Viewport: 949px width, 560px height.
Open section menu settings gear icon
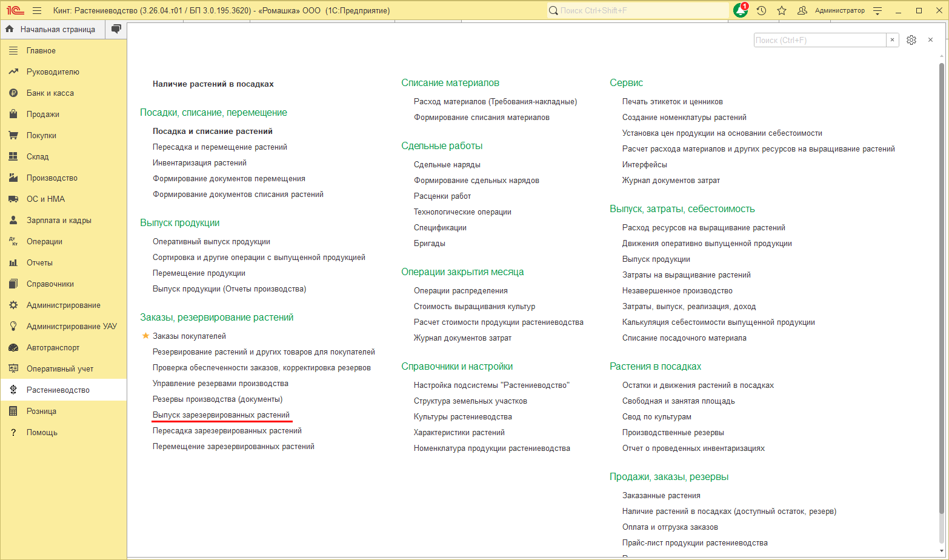911,40
